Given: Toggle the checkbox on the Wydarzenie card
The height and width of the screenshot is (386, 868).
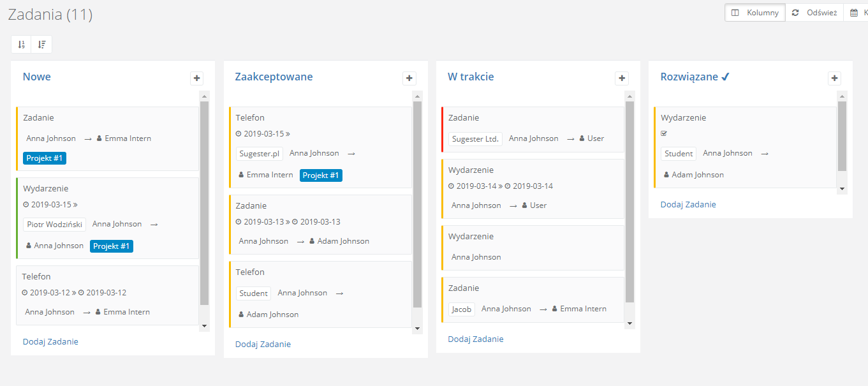Looking at the screenshot, I should 663,133.
